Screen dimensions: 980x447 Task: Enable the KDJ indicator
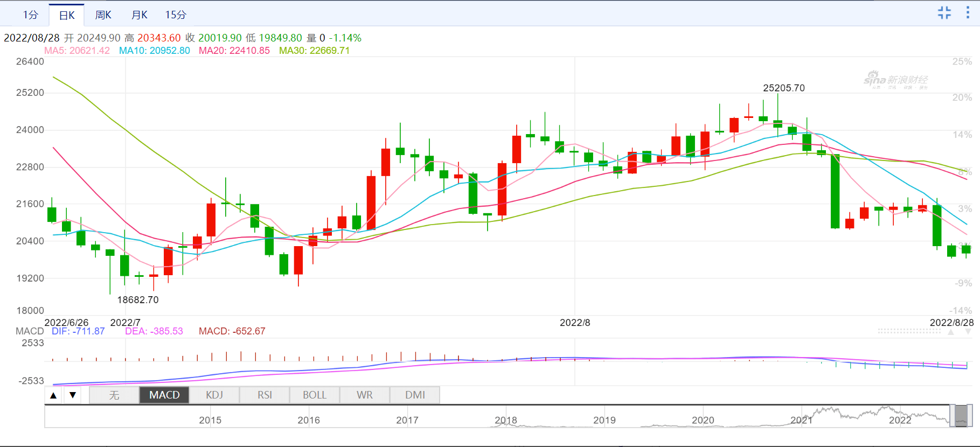[x=214, y=395]
